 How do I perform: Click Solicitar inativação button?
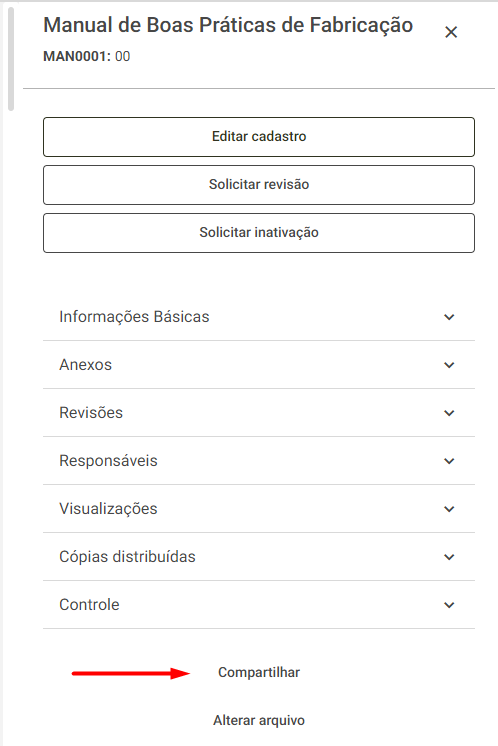point(259,233)
